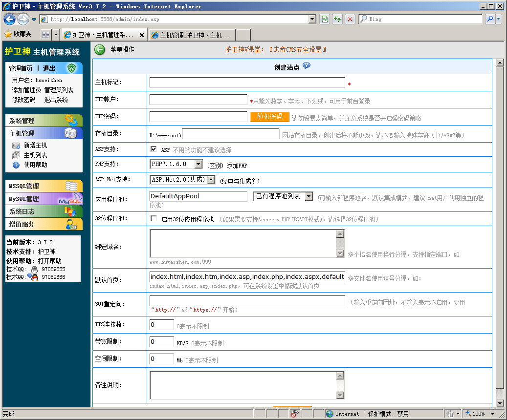Click the green shield icon in sidebar
The width and height of the screenshot is (507, 420).
pos(71,68)
